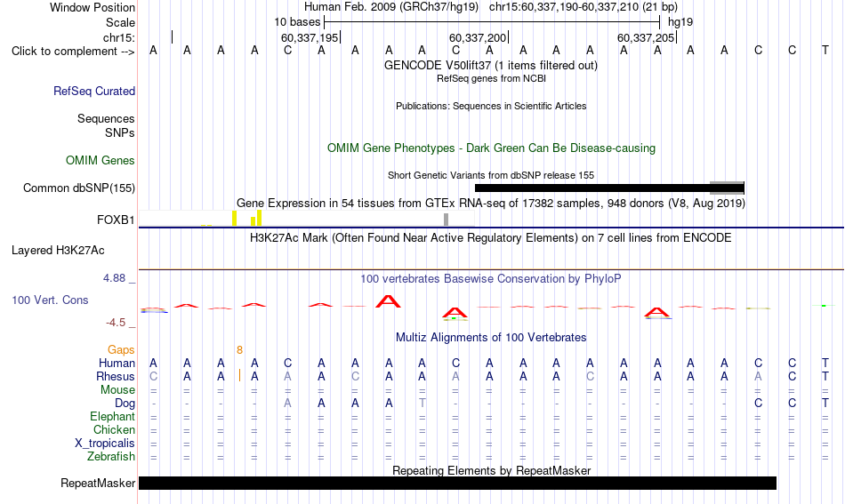Click the 4.88 PhyloP scale value
Screen dimensions: 845x504
[114, 278]
